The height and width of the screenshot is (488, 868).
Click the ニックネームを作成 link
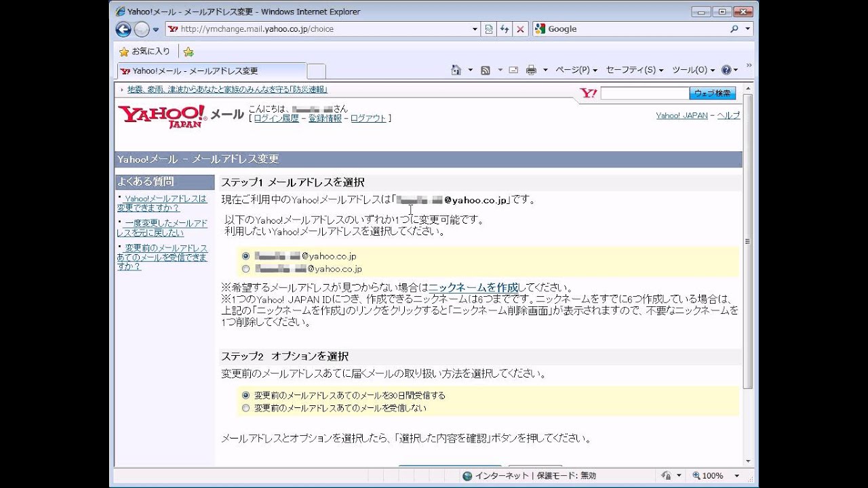[x=473, y=287]
